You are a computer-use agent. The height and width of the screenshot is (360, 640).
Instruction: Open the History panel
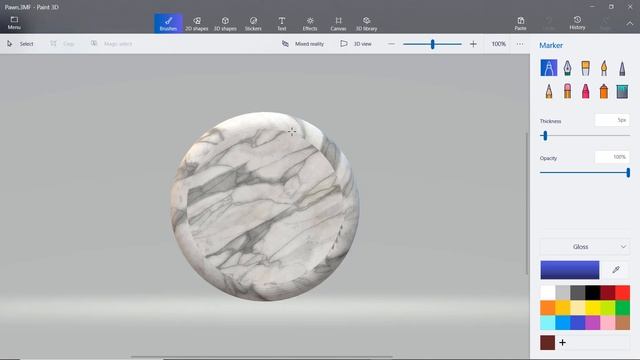(577, 23)
